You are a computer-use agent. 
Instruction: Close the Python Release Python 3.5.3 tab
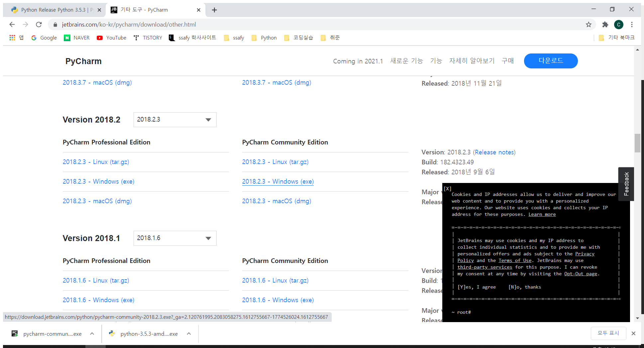[99, 10]
